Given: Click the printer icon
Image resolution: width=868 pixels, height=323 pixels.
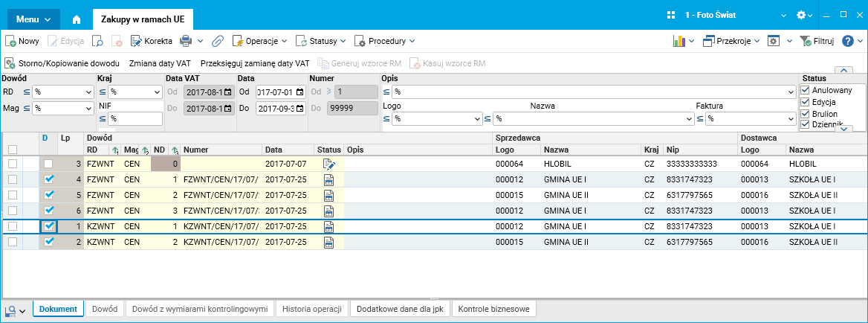Looking at the screenshot, I should pos(186,41).
